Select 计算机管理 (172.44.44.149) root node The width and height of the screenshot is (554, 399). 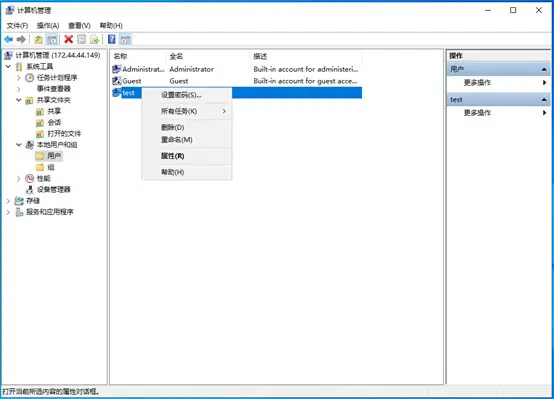click(58, 55)
